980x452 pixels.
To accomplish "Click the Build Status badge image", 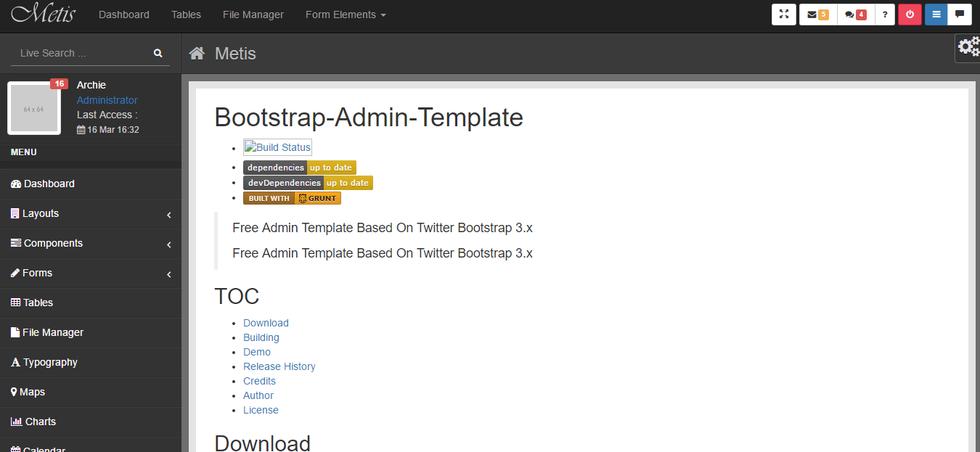I will (277, 147).
